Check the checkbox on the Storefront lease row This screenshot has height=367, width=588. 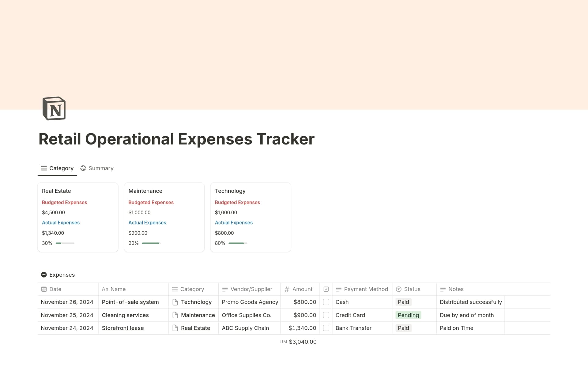326,328
